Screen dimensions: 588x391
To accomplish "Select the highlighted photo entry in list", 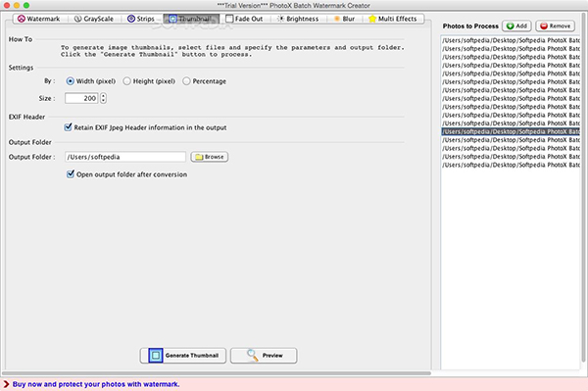I will [x=511, y=131].
